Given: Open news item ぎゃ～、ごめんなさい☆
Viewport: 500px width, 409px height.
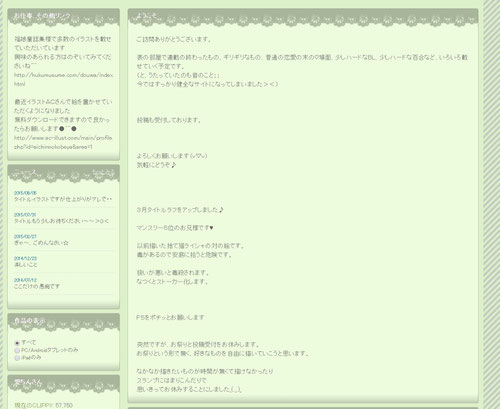Looking at the screenshot, I should coord(41,243).
